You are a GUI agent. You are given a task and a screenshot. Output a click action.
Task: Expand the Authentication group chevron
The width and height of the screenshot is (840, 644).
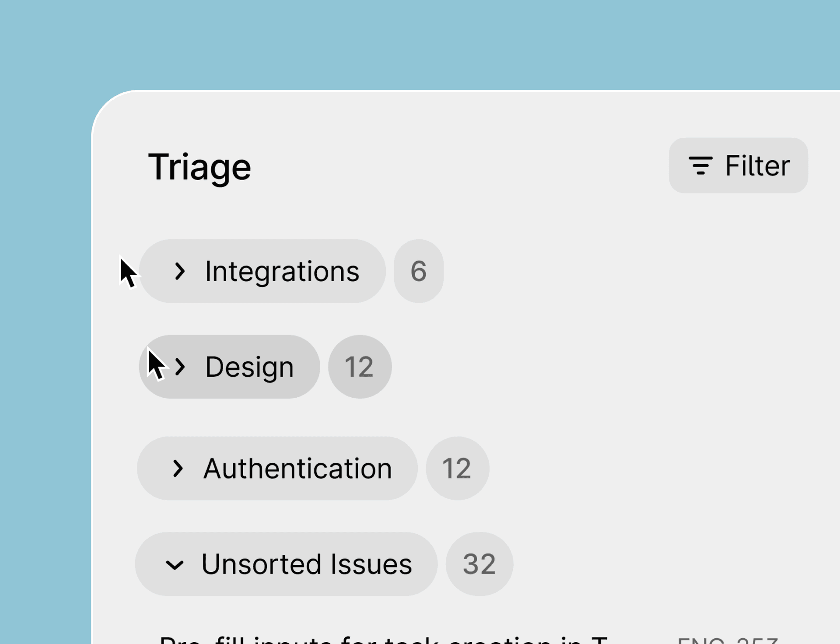[x=178, y=469]
